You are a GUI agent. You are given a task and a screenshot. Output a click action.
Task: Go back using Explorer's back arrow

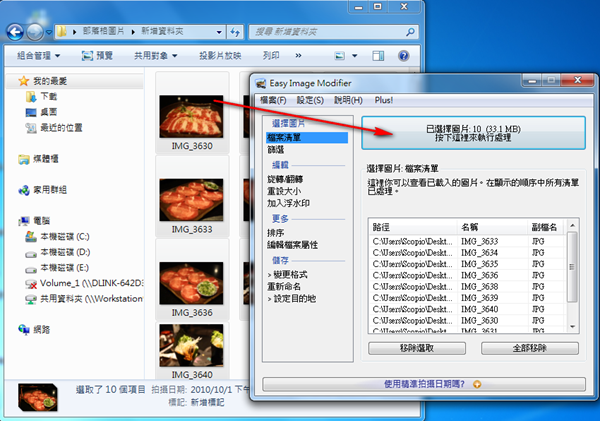[x=15, y=32]
